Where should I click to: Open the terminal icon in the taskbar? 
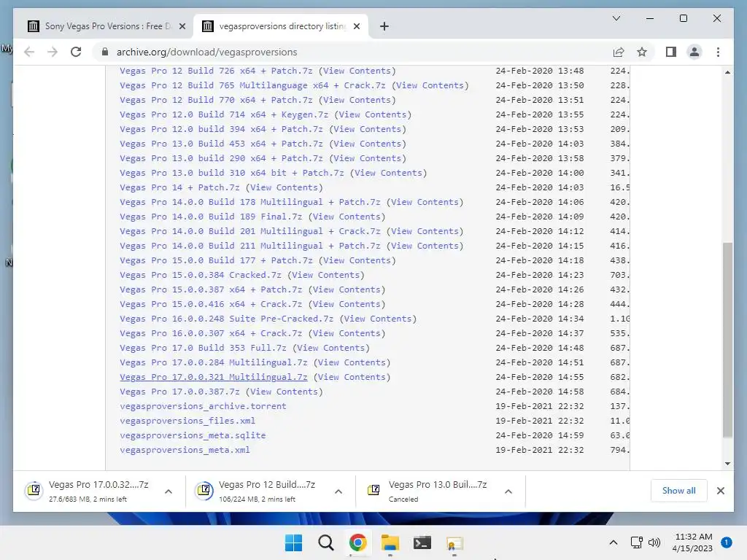[x=422, y=542]
